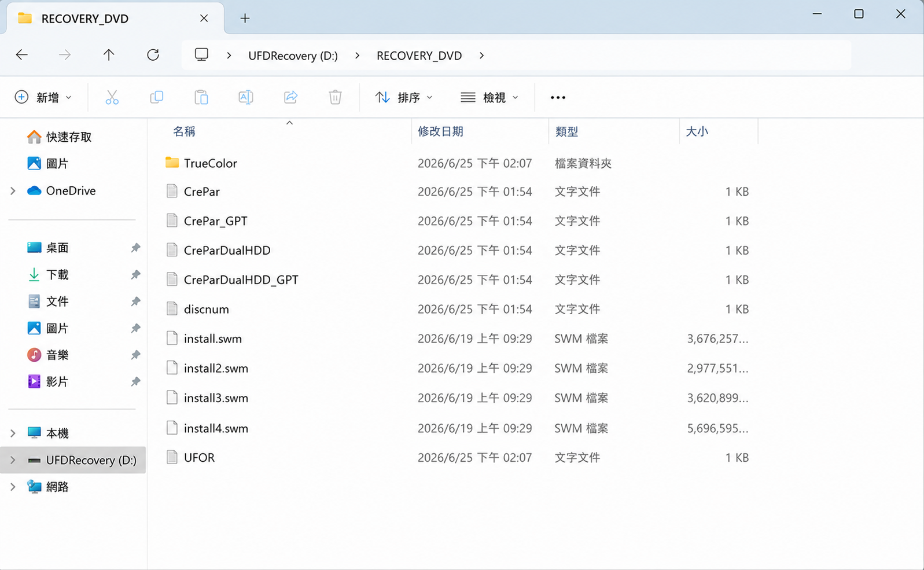Click the pin icon next to 桌面

coord(135,248)
